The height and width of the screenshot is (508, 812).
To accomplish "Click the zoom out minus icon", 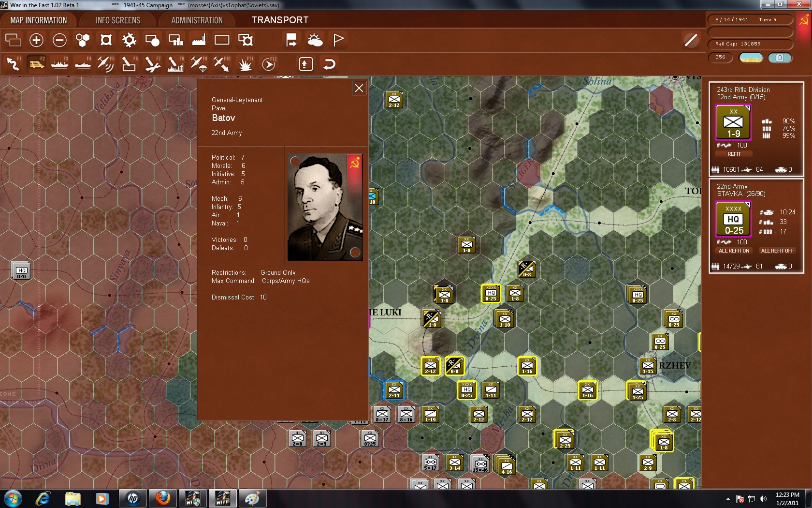I will pos(59,40).
